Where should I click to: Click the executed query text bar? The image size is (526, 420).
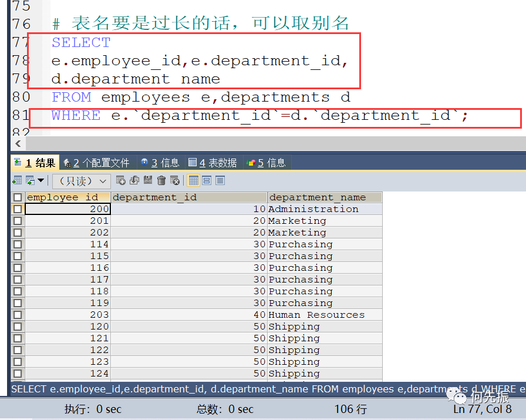pos(268,389)
